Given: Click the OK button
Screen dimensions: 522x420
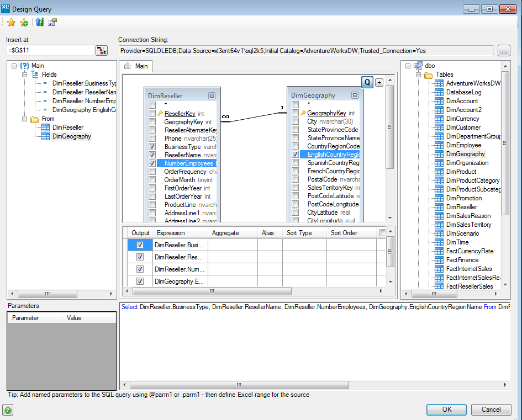Looking at the screenshot, I should coord(447,410).
